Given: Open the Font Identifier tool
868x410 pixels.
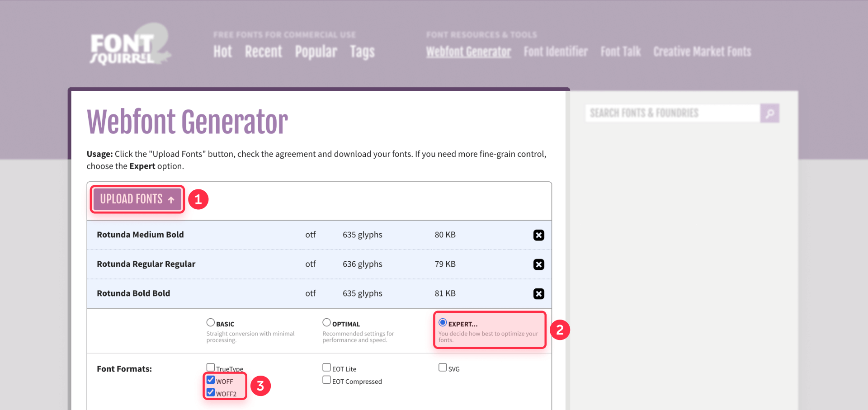Looking at the screenshot, I should pyautogui.click(x=556, y=52).
